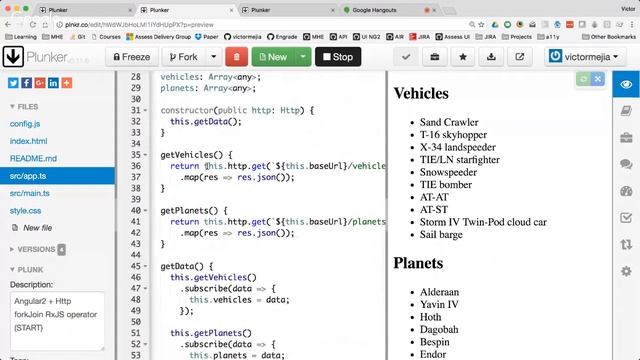Collapse the FILES section
The image size is (640, 360).
[24, 107]
